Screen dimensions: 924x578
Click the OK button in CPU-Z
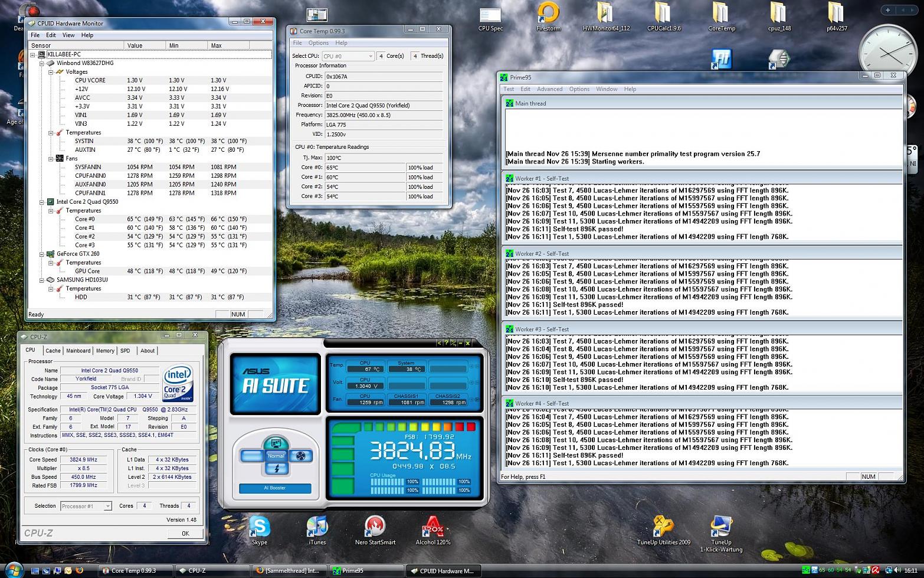click(185, 533)
